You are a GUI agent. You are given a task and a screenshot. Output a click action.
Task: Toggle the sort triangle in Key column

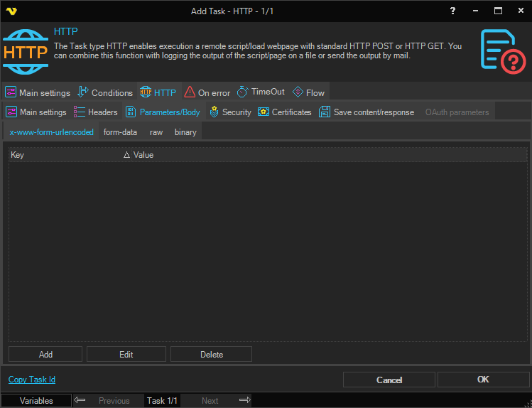point(126,155)
